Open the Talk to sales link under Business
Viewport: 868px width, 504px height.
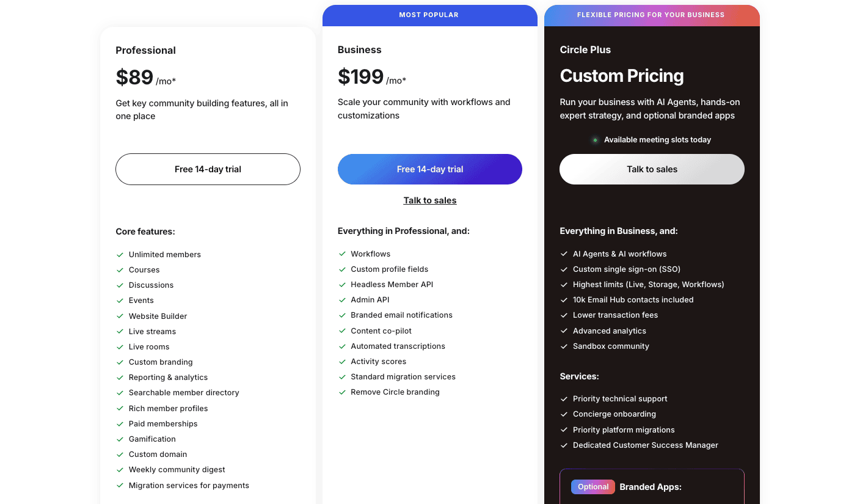[x=429, y=200]
